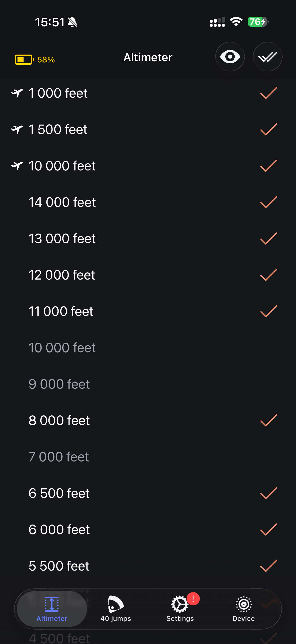Tap airplane icon beside first 10 000 feet
Image resolution: width=296 pixels, height=644 pixels.
click(x=17, y=166)
